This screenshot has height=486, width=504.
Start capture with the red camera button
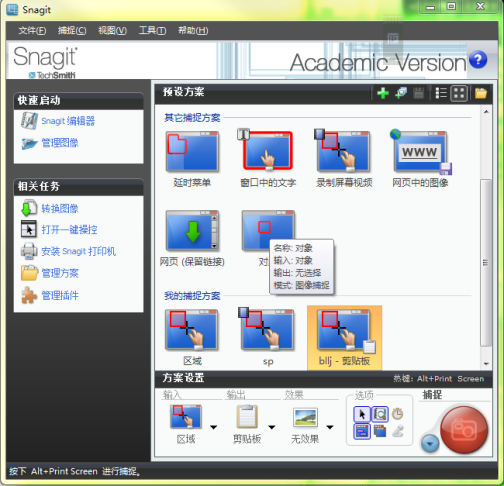[464, 430]
